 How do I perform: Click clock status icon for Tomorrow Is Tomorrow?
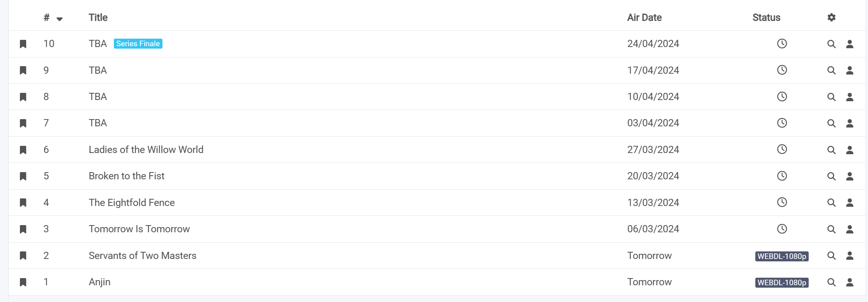782,229
